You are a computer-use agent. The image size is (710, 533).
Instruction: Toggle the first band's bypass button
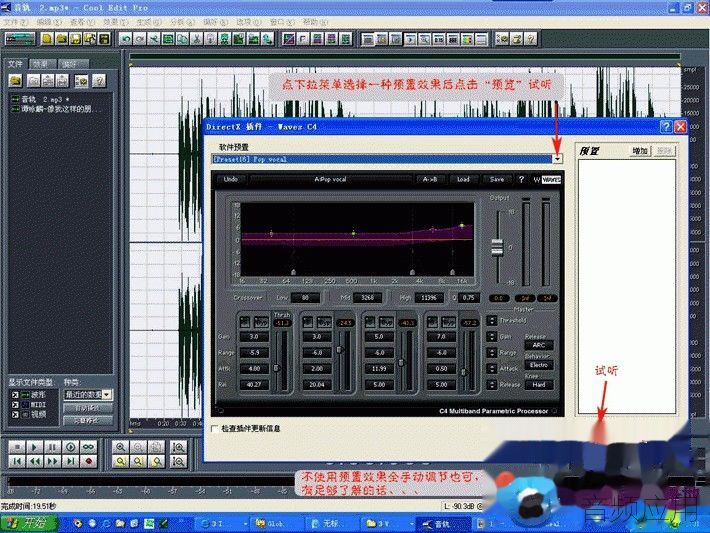(x=261, y=322)
